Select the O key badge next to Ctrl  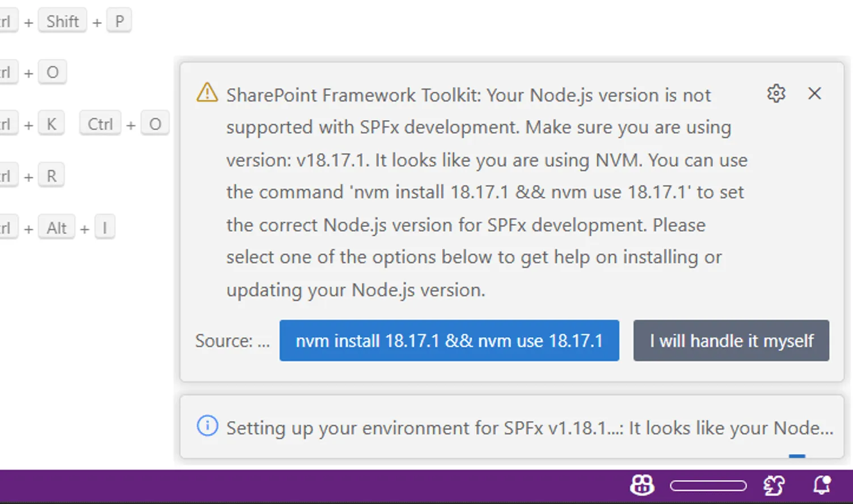pyautogui.click(x=52, y=72)
